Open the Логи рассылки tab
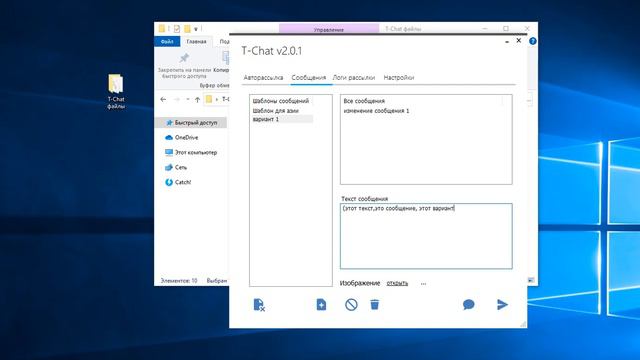 point(353,78)
